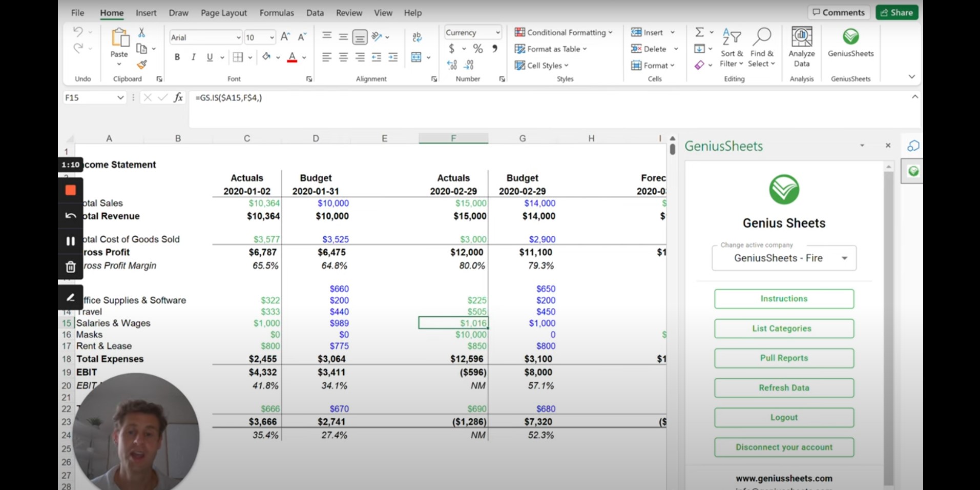Activate the Format Painter brush
The height and width of the screenshot is (490, 980).
pyautogui.click(x=142, y=65)
